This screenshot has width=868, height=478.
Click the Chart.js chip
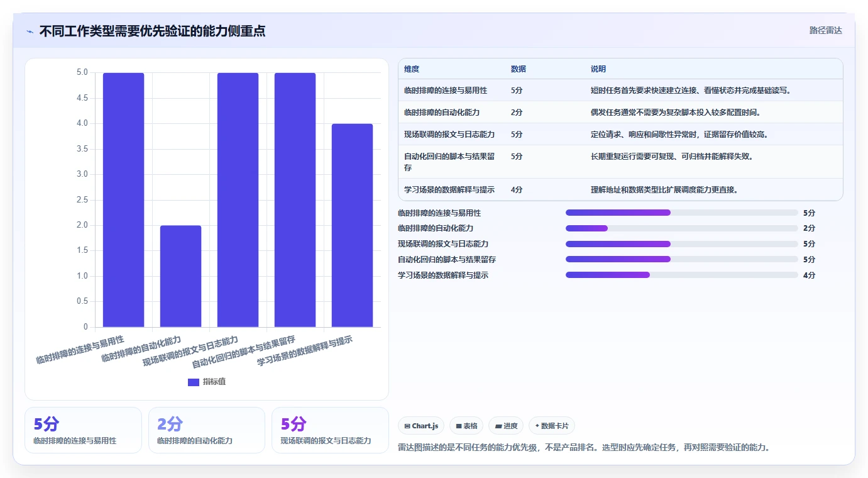(x=421, y=426)
